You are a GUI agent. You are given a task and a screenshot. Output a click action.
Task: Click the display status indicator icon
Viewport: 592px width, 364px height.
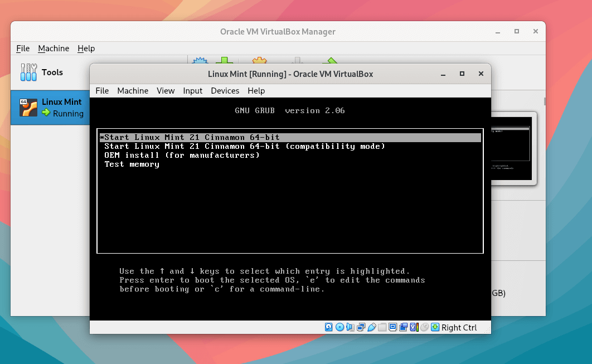(x=392, y=327)
